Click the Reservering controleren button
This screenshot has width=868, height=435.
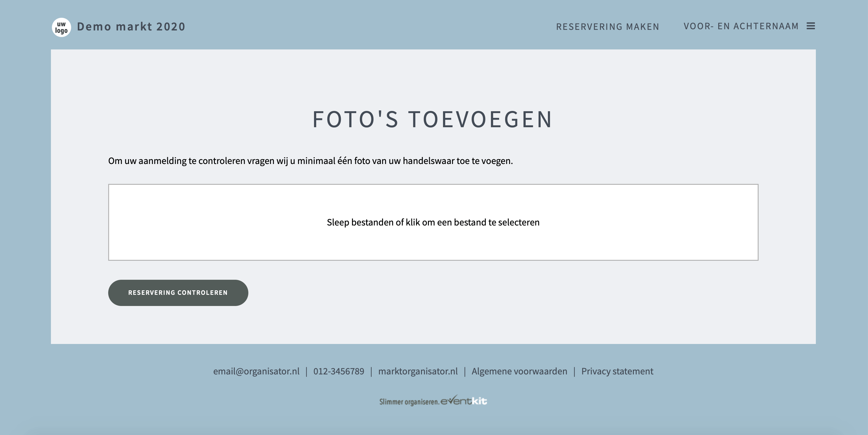[x=178, y=292]
